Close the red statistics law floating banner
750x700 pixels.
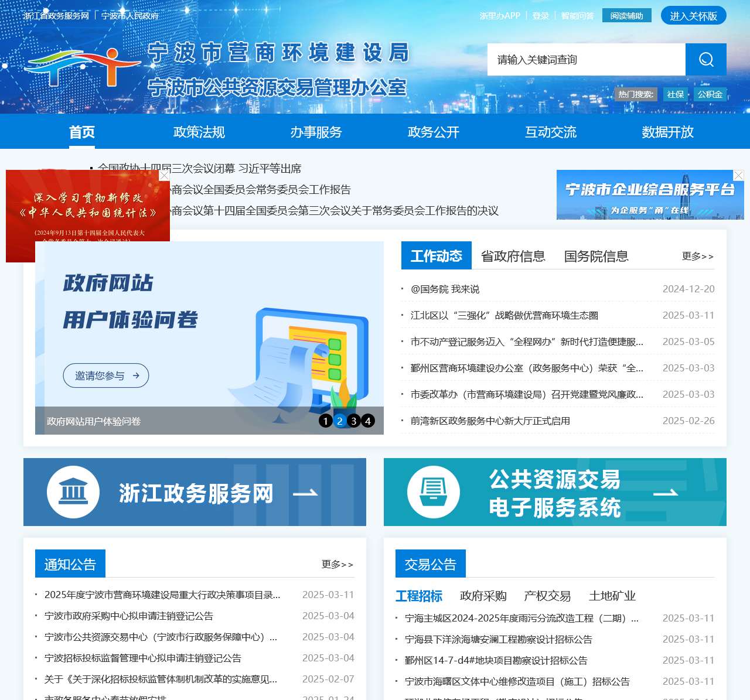coord(165,175)
